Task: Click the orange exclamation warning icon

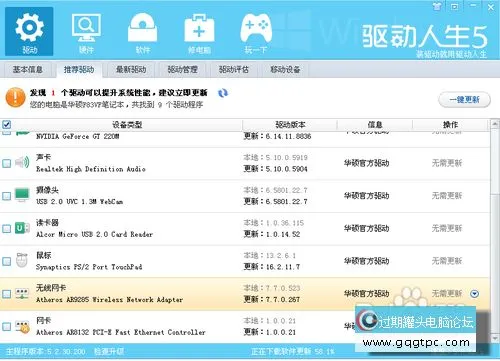Action: 15,97
